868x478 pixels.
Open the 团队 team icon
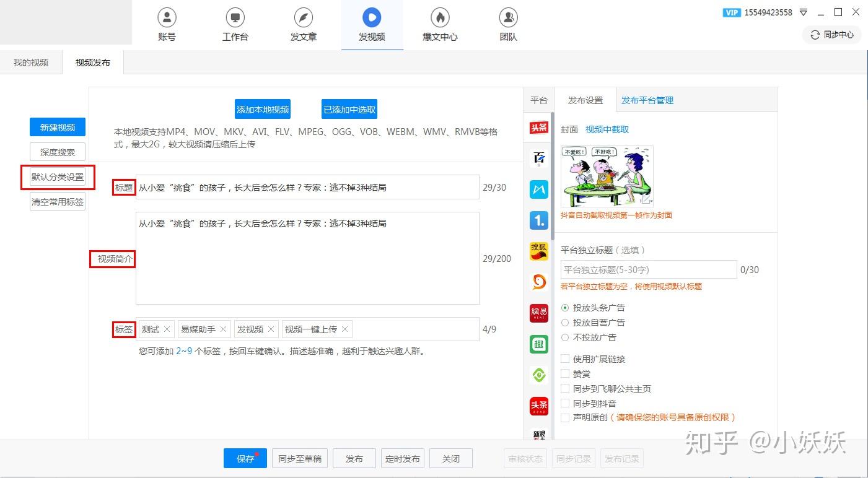[508, 17]
